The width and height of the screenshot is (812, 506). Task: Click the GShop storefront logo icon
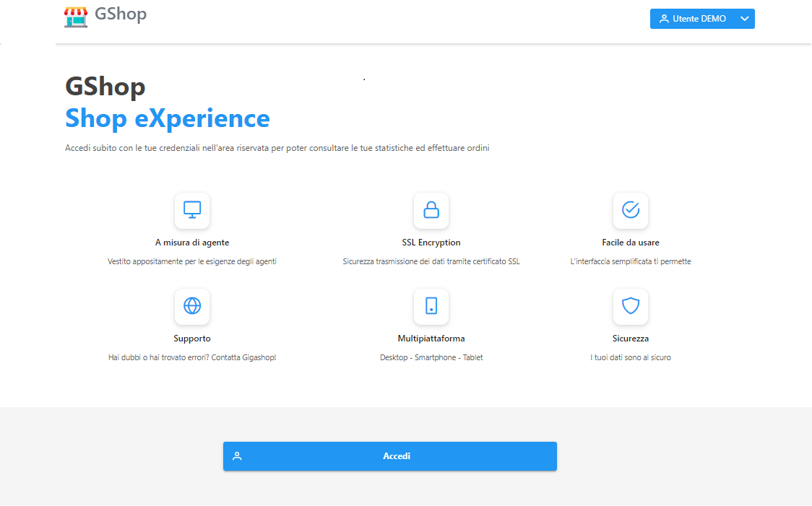(x=76, y=16)
